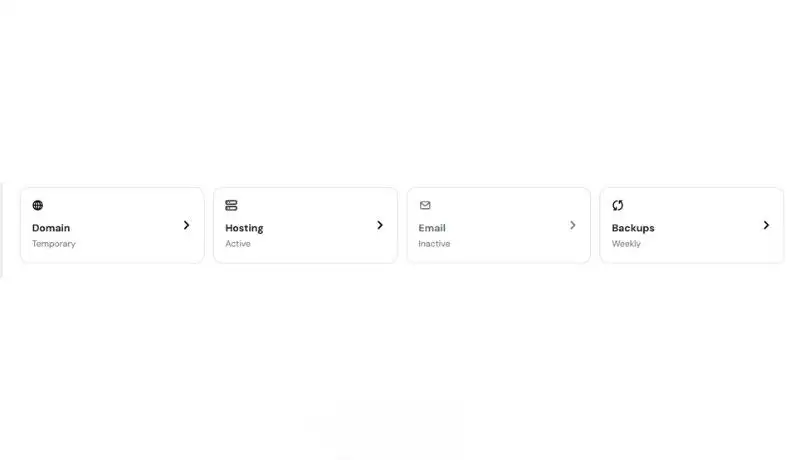
Task: Expand Email using its greyed chevron arrow
Action: point(572,225)
